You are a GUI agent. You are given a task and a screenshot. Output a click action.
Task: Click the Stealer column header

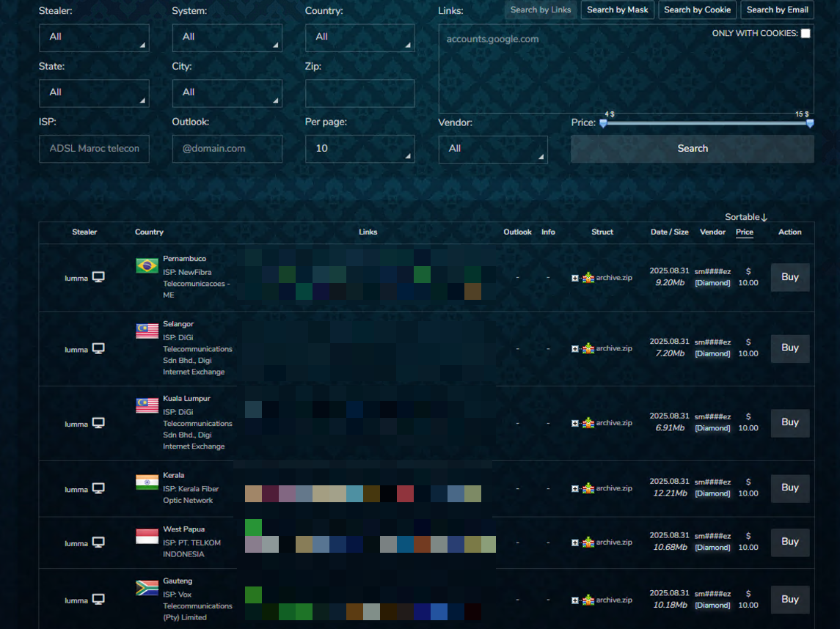click(84, 232)
